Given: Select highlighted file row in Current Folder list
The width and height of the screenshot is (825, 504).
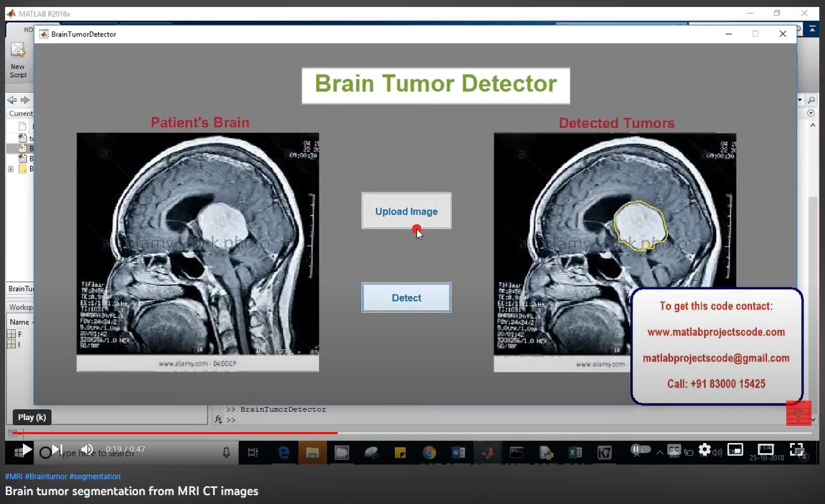Looking at the screenshot, I should [x=20, y=148].
